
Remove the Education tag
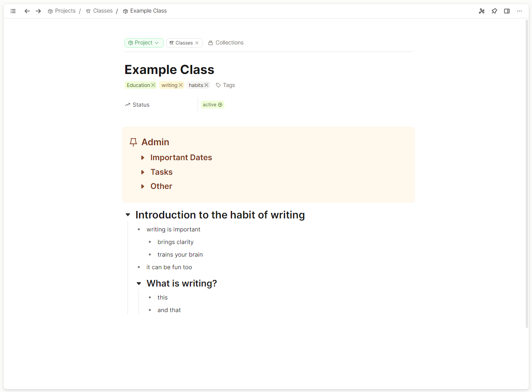coord(153,85)
